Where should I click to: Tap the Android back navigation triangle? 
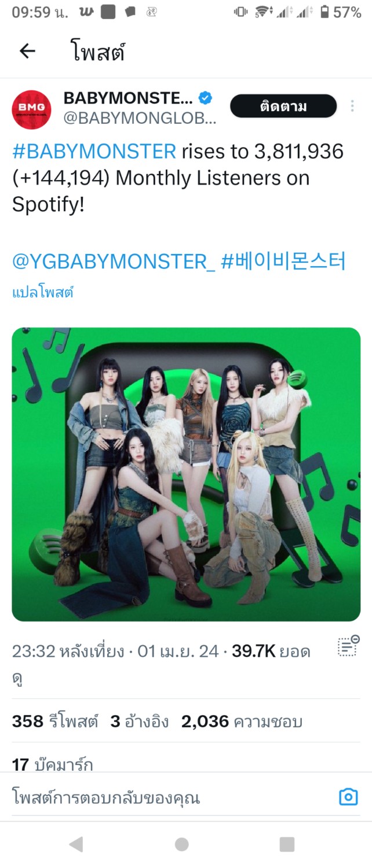pyautogui.click(x=76, y=844)
